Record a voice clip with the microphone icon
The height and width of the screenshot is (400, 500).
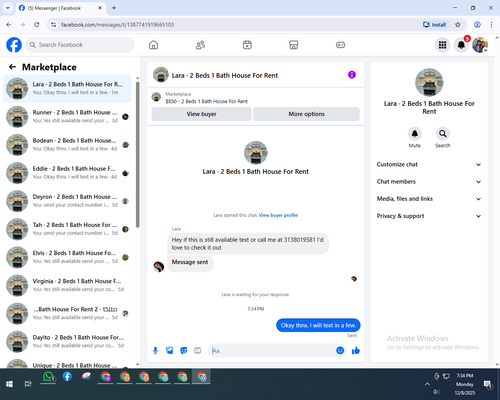point(155,350)
